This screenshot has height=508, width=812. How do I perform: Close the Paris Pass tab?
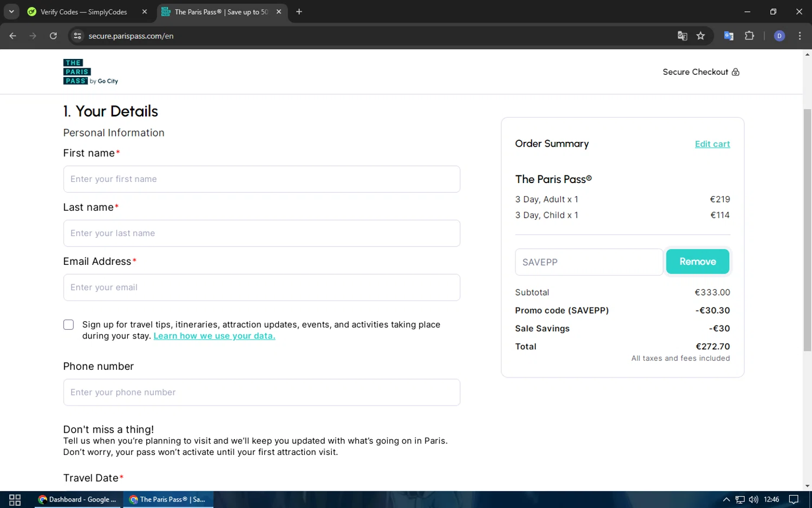[x=278, y=11]
